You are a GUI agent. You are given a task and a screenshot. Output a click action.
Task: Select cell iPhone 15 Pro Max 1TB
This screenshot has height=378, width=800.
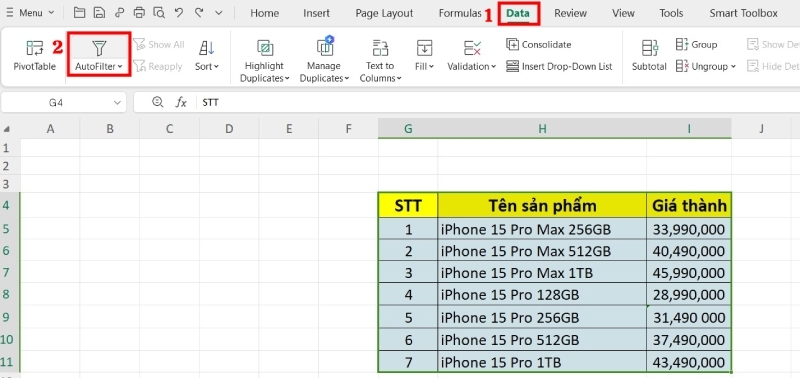point(542,273)
